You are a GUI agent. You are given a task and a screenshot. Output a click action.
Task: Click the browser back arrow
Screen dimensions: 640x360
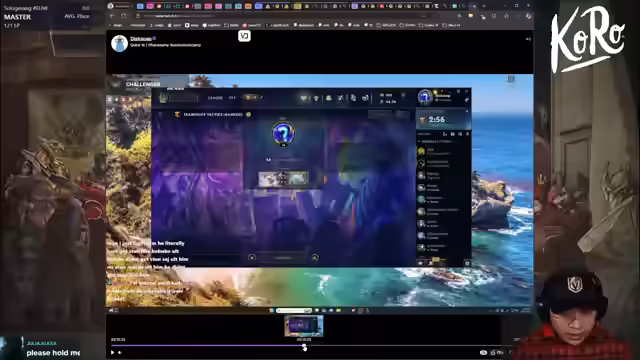click(x=112, y=16)
